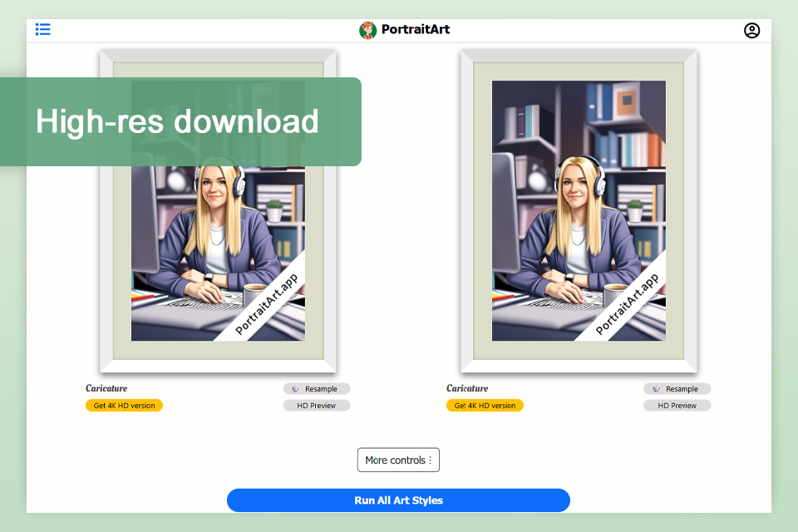Expand the More controls menu
The image size is (798, 532).
pos(398,460)
